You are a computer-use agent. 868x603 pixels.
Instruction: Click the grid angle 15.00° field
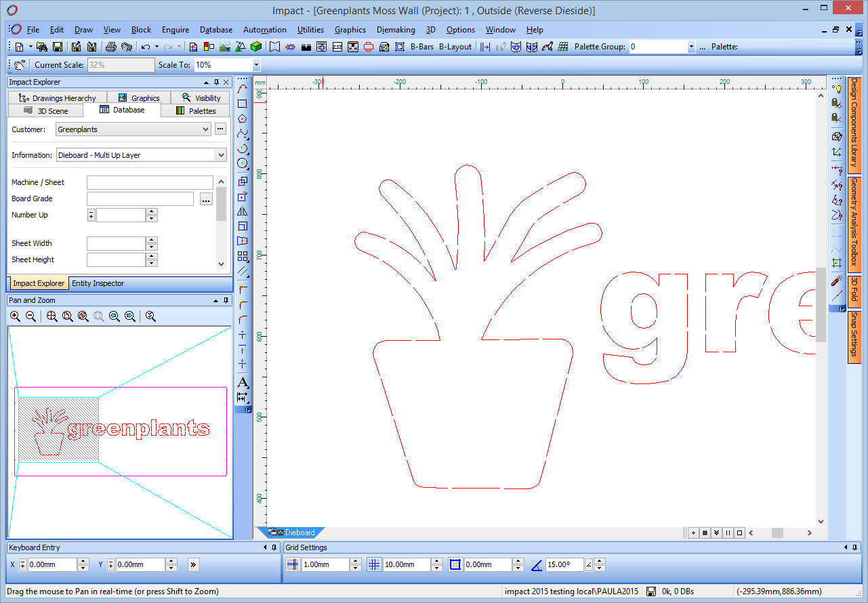click(564, 564)
